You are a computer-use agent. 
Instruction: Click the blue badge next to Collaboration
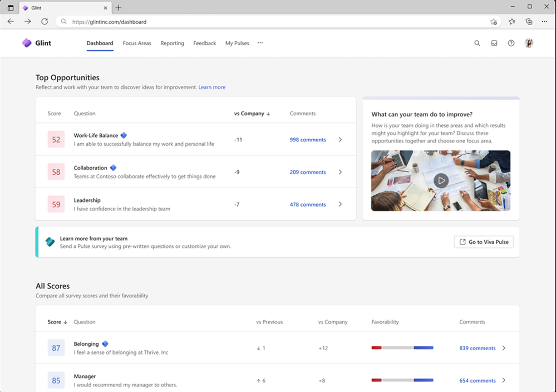113,168
